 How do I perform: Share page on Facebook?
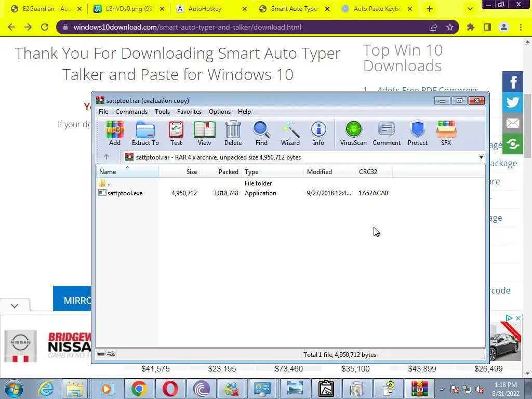tap(513, 82)
